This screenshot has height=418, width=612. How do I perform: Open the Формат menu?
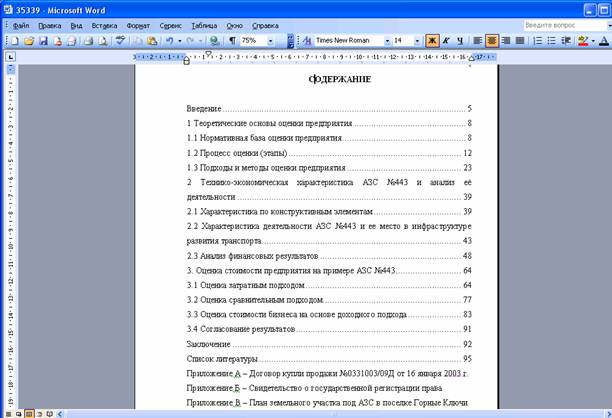pyautogui.click(x=138, y=26)
